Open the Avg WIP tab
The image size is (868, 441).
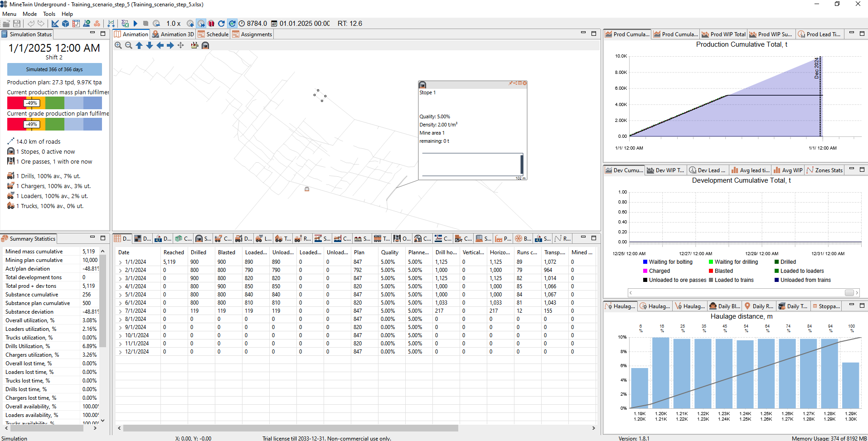[788, 170]
